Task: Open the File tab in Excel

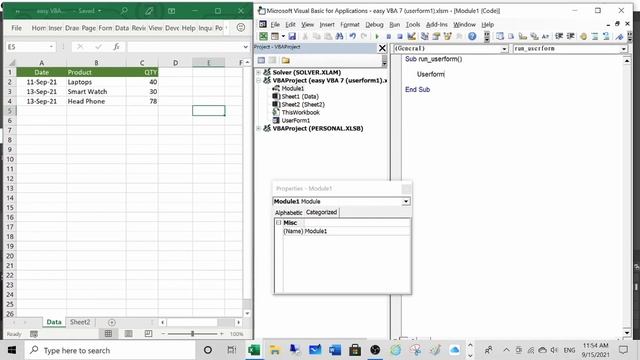Action: 17,28
